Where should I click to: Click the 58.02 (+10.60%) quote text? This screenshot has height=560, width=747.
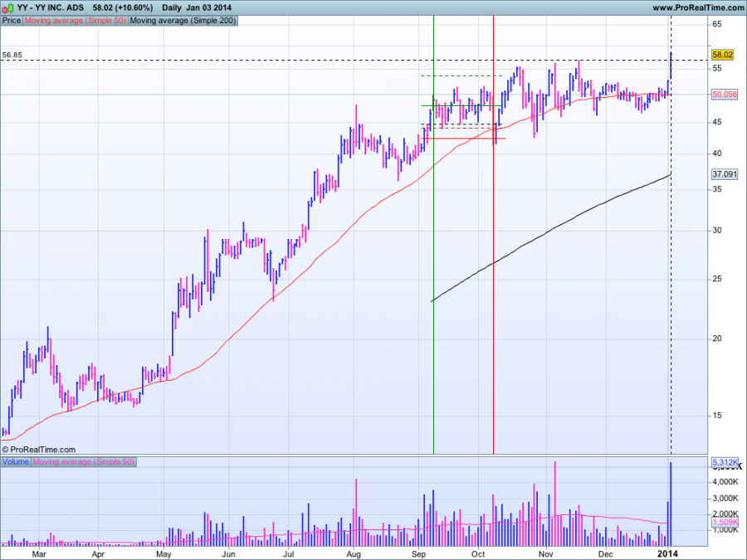[x=123, y=7]
